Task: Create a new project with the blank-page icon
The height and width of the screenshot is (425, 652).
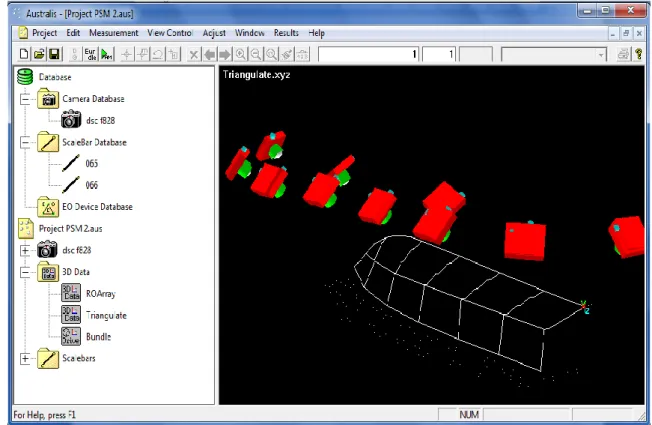Action: click(25, 54)
